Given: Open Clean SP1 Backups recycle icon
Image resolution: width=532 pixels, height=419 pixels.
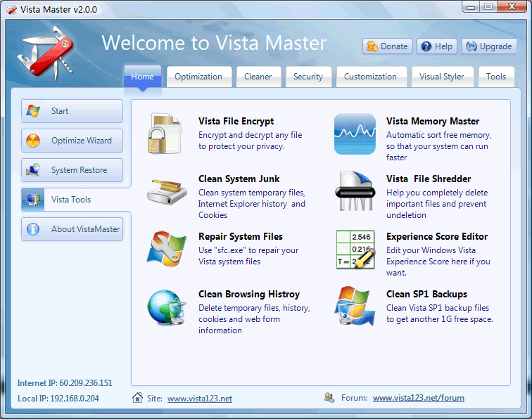Looking at the screenshot, I should (355, 306).
